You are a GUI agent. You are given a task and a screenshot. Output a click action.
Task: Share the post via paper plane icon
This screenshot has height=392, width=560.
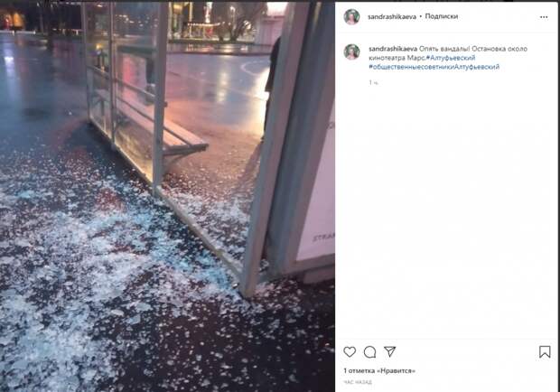(389, 351)
